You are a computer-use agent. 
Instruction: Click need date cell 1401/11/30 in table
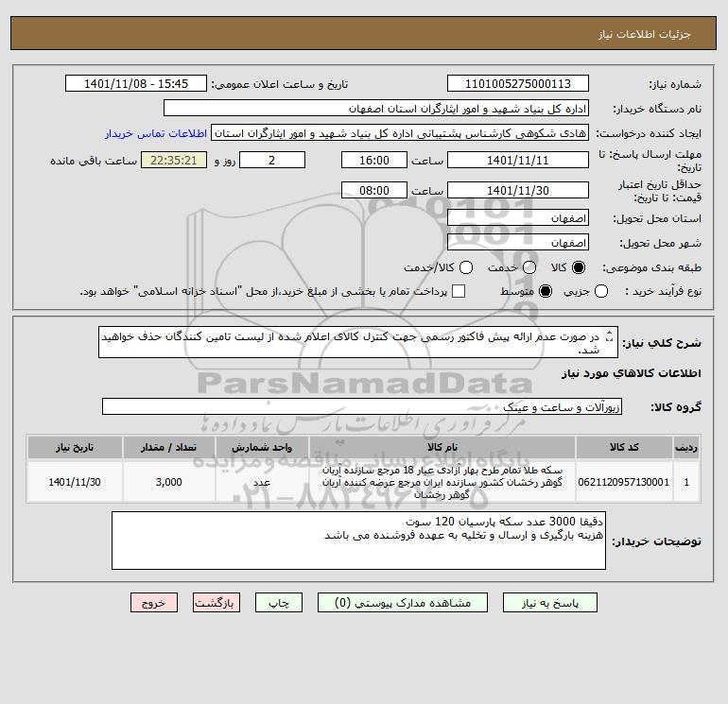point(75,482)
